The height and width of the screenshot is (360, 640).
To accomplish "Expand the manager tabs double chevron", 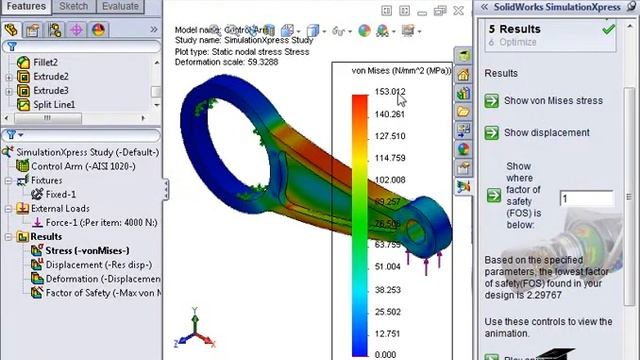I will pos(153,29).
